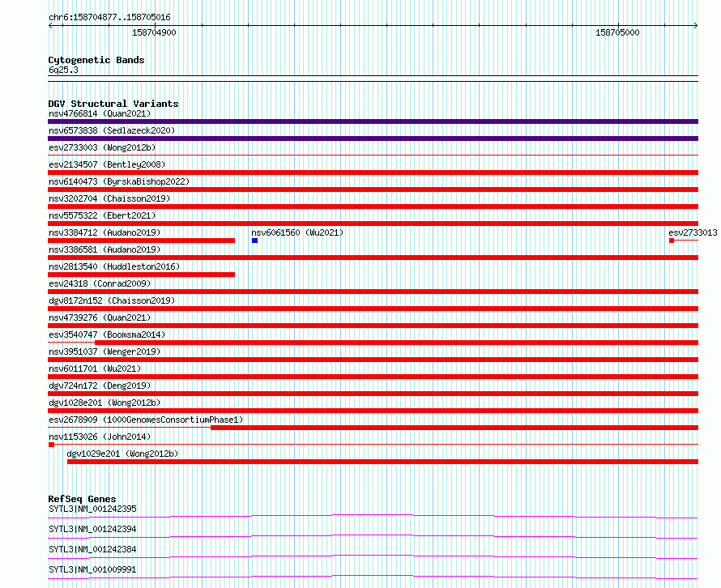Open nsv4739276 (Quan2021) variant label
The width and height of the screenshot is (721, 588).
(100, 317)
